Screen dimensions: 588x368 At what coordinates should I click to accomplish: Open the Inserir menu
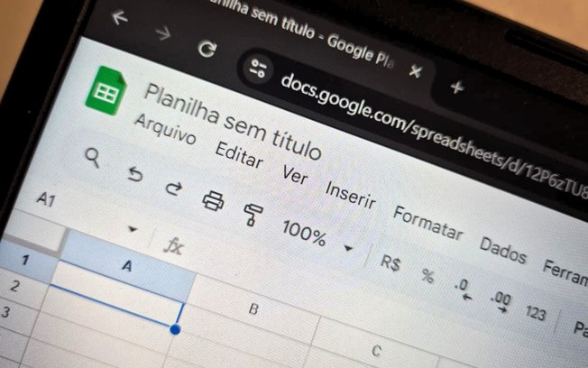click(350, 195)
